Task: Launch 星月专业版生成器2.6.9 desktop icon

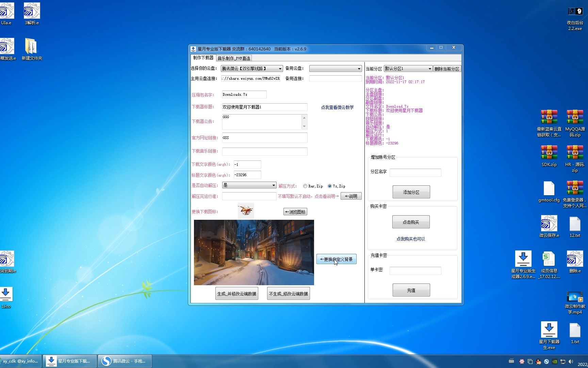Action: pyautogui.click(x=523, y=265)
